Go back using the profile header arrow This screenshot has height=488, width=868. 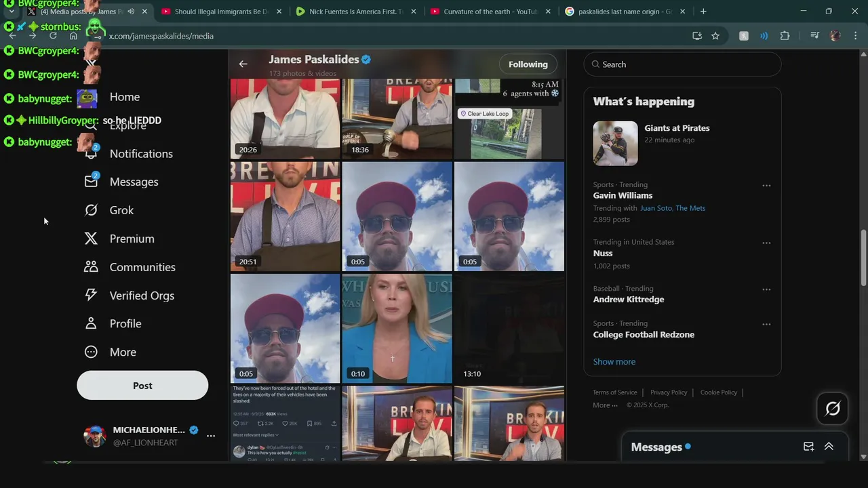point(243,64)
